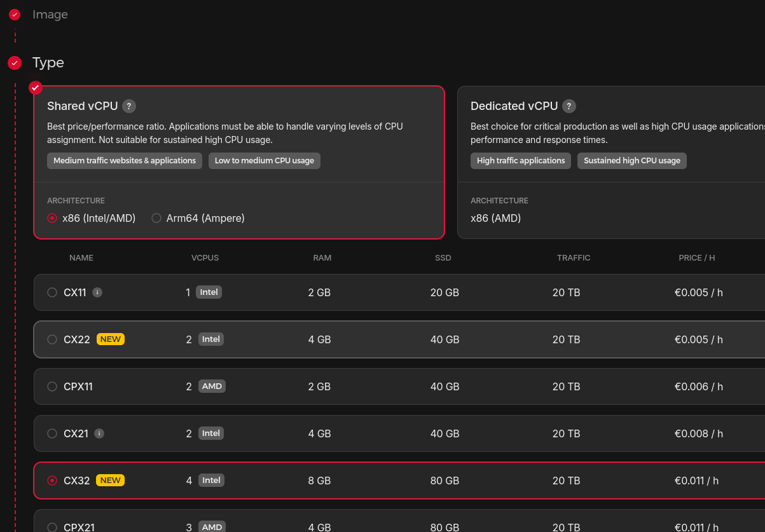
Task: Click the Low to medium CPU usage tag
Action: pyautogui.click(x=264, y=161)
